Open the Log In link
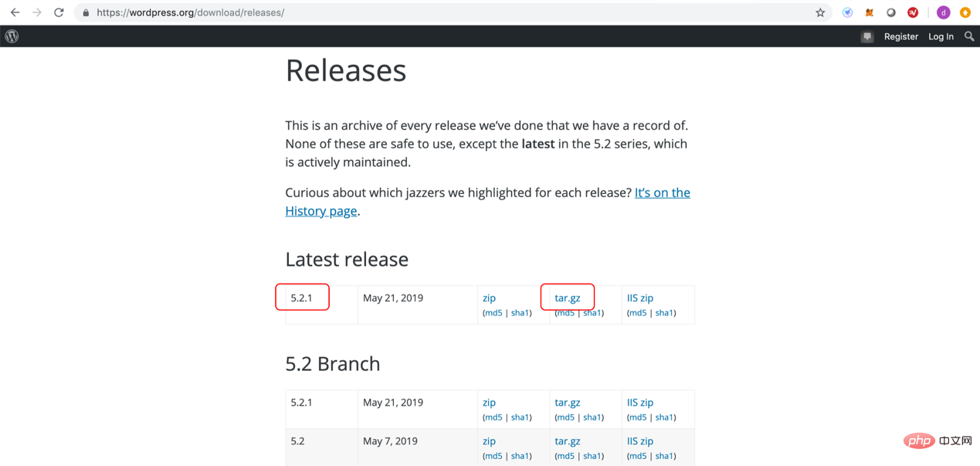The image size is (980, 466). pos(941,36)
